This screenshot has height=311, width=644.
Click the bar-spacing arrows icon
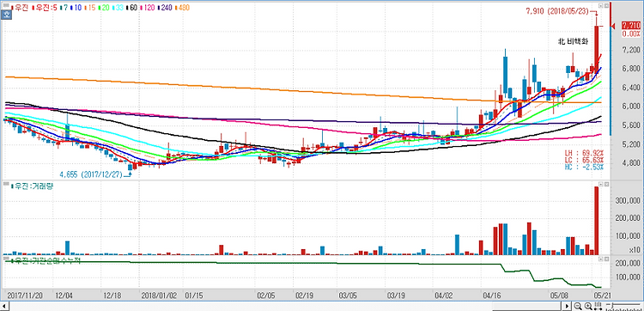(598, 306)
